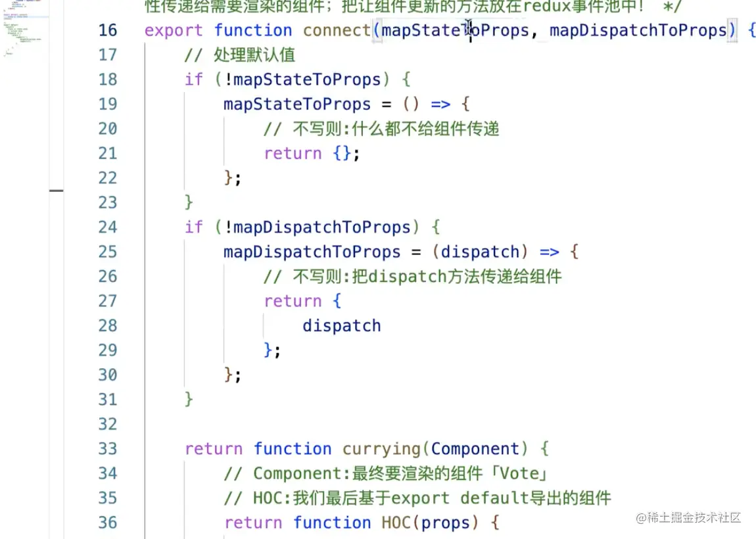The width and height of the screenshot is (756, 539).
Task: Select line number 30 in the gutter
Action: tap(108, 375)
